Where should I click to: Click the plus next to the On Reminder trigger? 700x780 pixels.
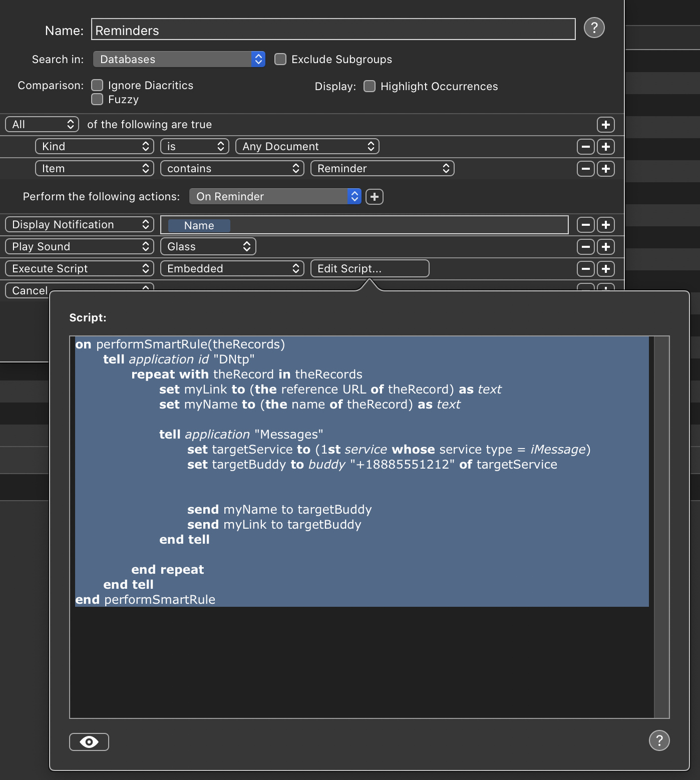pyautogui.click(x=374, y=196)
